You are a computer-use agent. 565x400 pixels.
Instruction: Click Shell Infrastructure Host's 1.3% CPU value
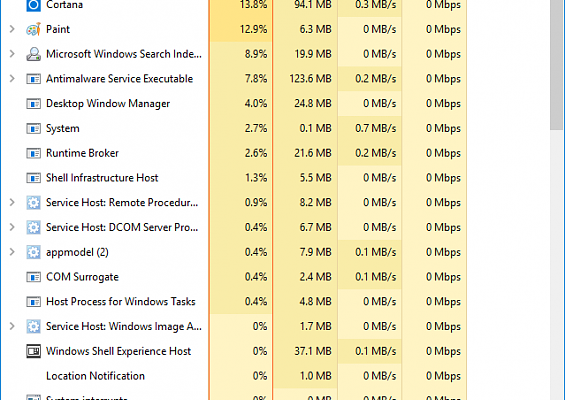pos(256,178)
